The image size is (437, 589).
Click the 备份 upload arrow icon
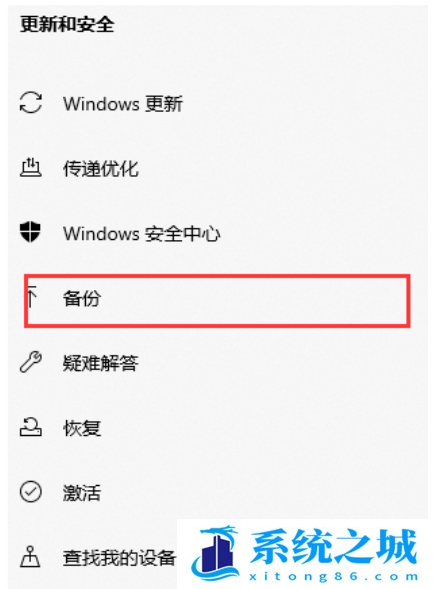click(32, 297)
